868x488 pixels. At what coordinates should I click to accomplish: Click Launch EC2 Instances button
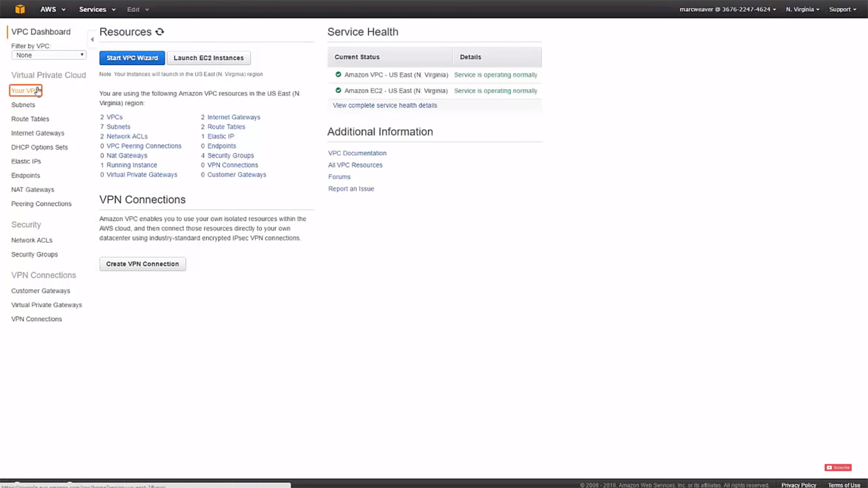point(208,58)
